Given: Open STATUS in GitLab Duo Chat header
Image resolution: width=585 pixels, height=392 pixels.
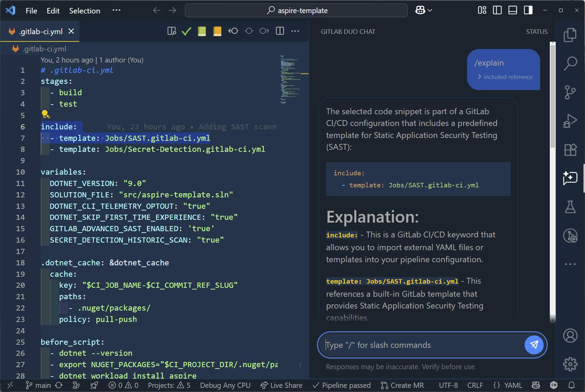Looking at the screenshot, I should tap(537, 31).
